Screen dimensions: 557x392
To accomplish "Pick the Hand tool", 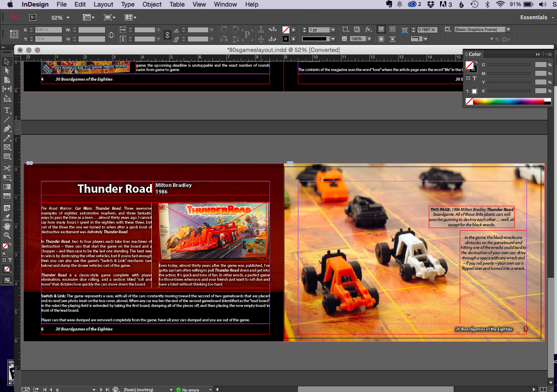I will (x=7, y=226).
